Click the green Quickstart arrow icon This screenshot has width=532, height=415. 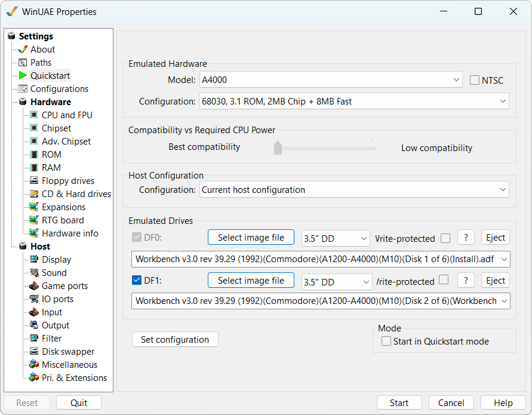tap(23, 76)
